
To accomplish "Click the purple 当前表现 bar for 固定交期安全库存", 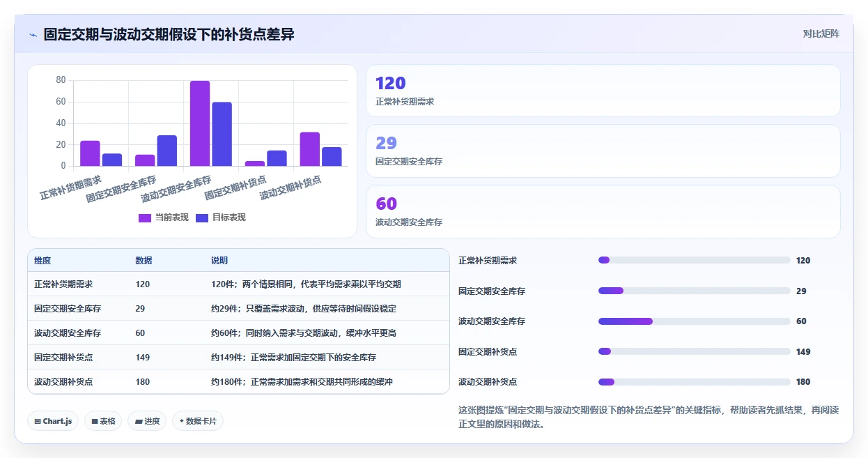I will (x=145, y=160).
